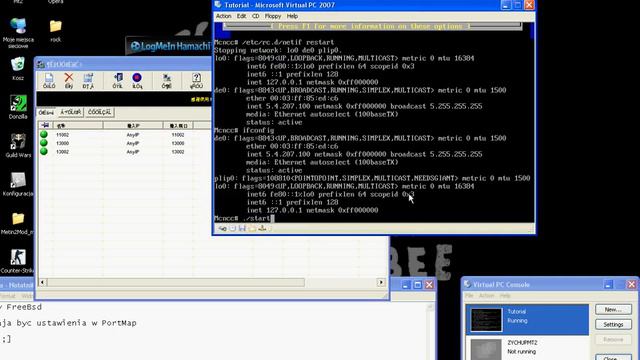Click the name column header in PortMap list

pyautogui.click(x=78, y=125)
